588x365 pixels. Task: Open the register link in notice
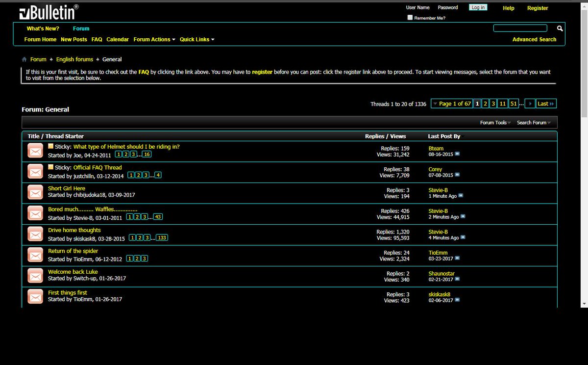pyautogui.click(x=262, y=72)
